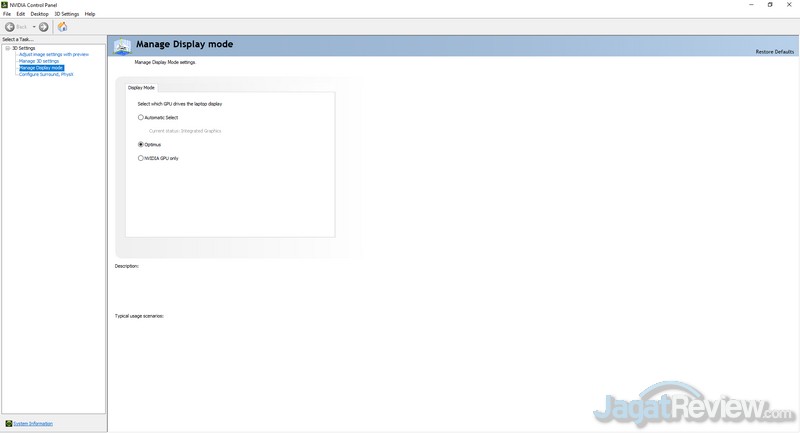Choose the Automatic Select radio button
This screenshot has height=433, width=800.
click(141, 117)
